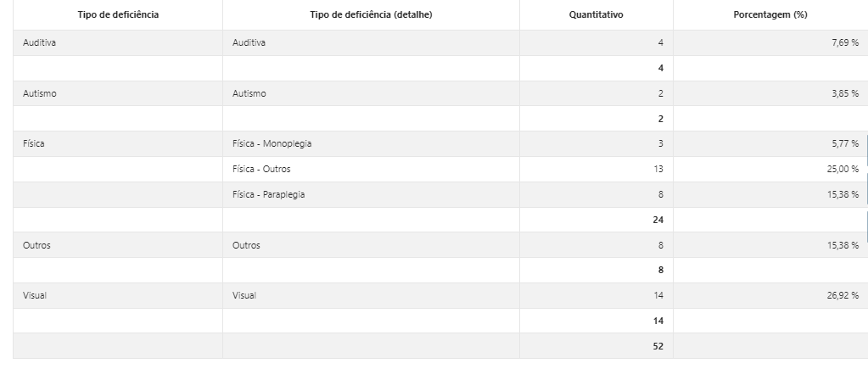
Task: Click the 3,85 % percentage value
Action: pos(845,93)
